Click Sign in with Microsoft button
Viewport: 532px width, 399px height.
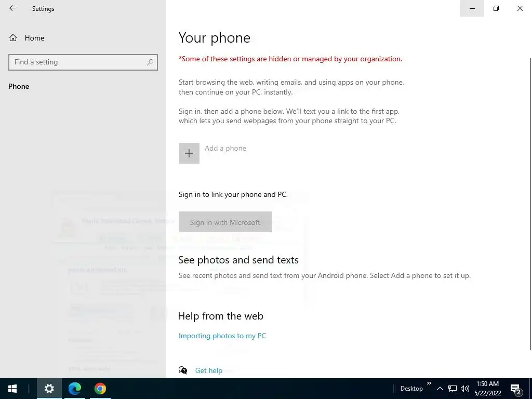225,222
